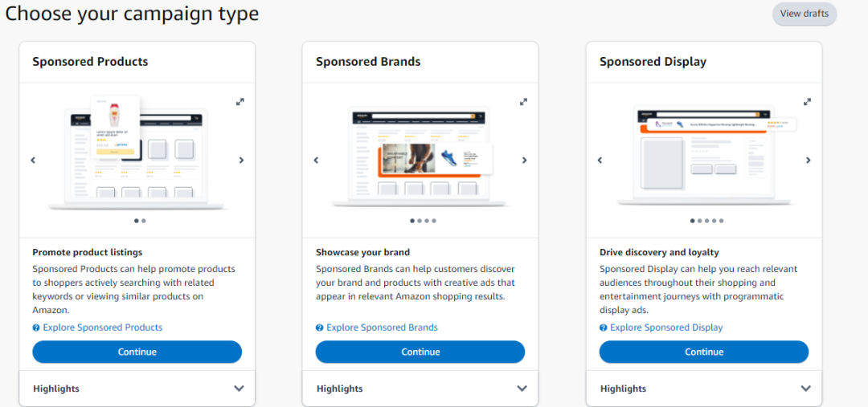Continue with Sponsored Brands campaign
Viewport: 868px width, 407px height.
pos(420,352)
